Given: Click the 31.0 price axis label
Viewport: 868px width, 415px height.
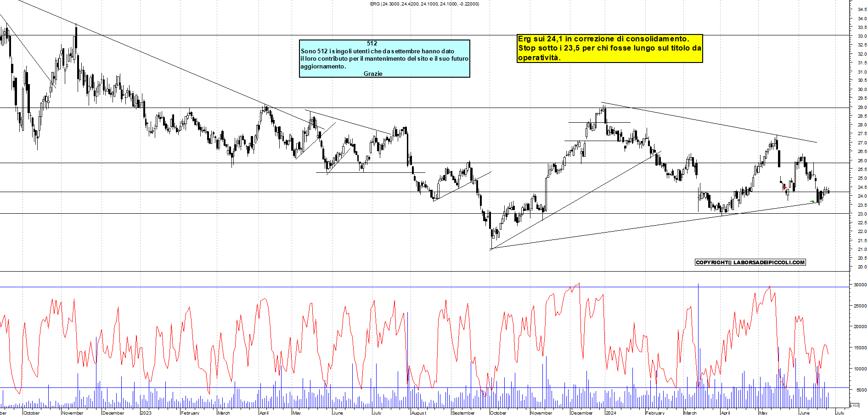Looking at the screenshot, I should pos(862,72).
